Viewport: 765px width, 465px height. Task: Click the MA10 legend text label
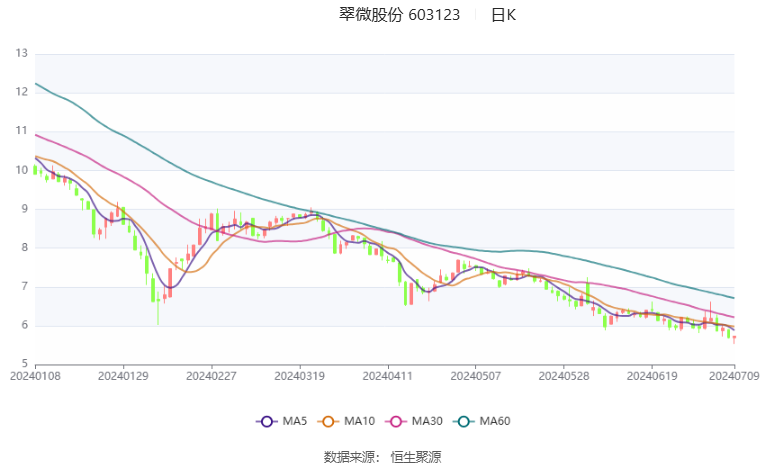[358, 422]
